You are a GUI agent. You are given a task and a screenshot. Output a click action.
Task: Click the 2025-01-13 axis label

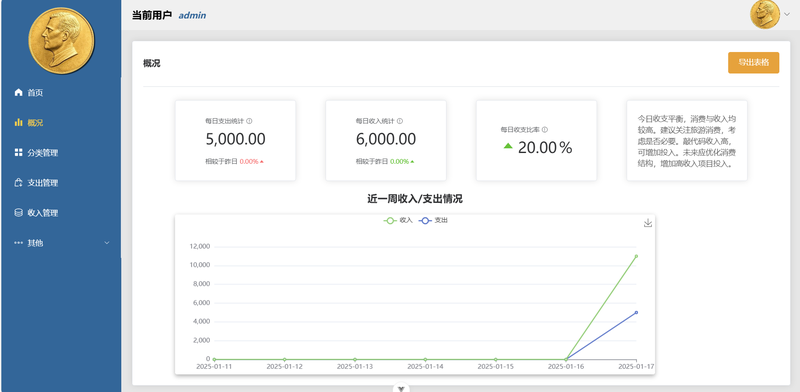coord(355,366)
